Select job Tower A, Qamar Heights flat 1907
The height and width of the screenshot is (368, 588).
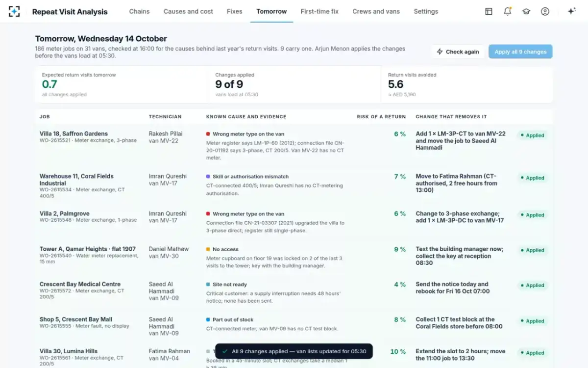[88, 249]
